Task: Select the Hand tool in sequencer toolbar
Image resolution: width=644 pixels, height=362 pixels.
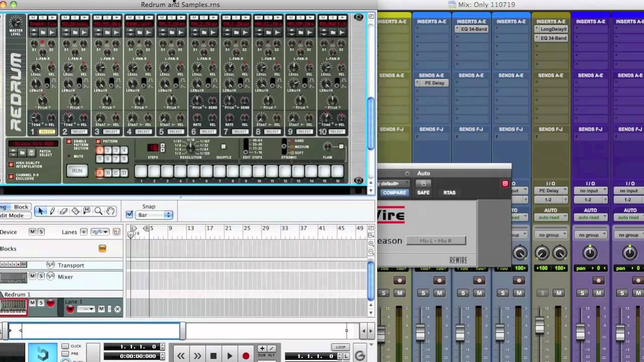Action: 110,211
